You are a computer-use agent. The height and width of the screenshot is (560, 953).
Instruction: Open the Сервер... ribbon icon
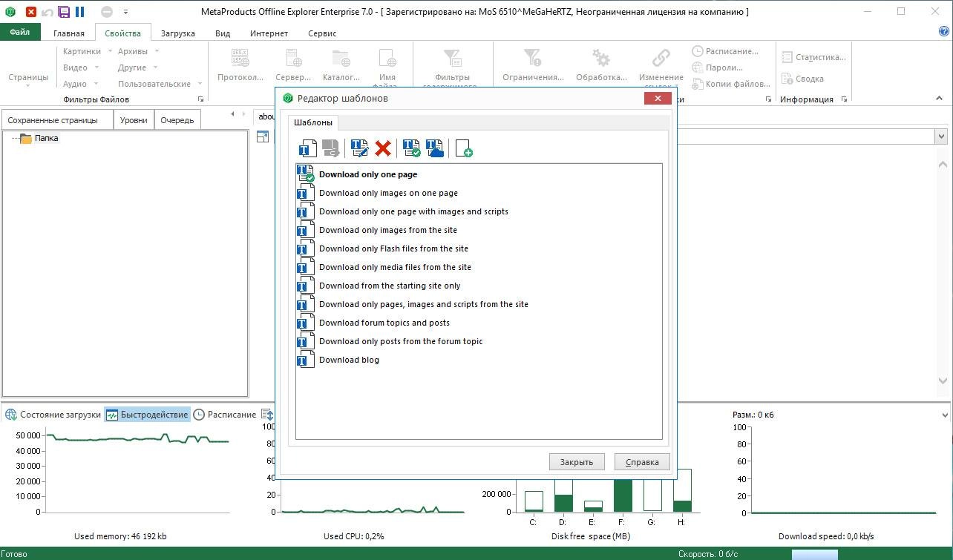tap(293, 65)
